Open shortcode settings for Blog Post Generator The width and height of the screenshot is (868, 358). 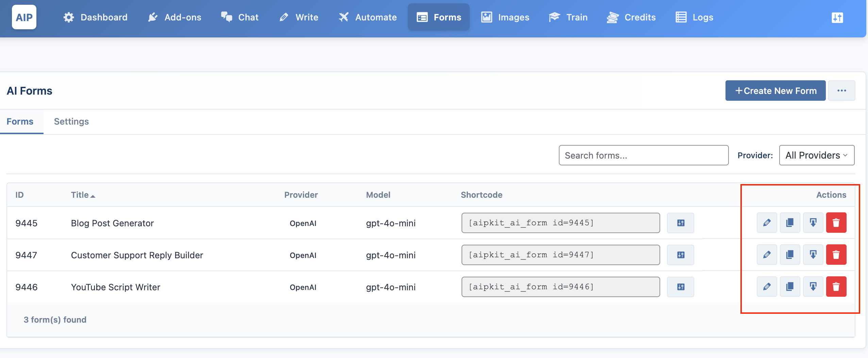pyautogui.click(x=681, y=223)
